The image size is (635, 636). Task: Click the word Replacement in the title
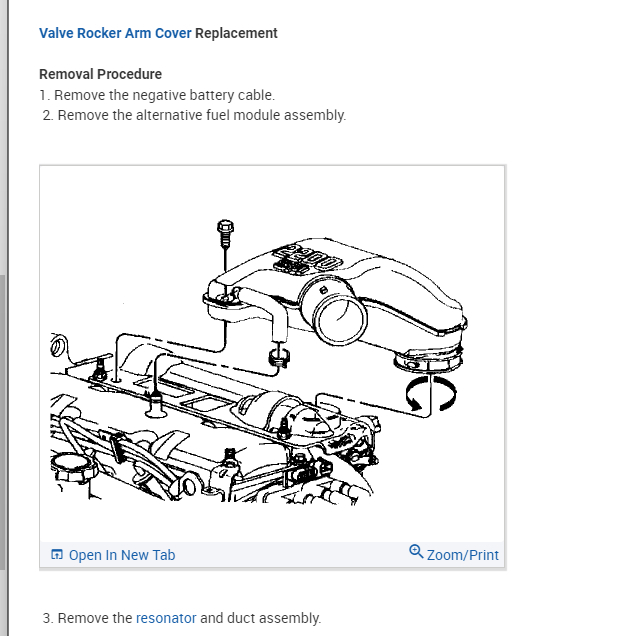(x=236, y=33)
